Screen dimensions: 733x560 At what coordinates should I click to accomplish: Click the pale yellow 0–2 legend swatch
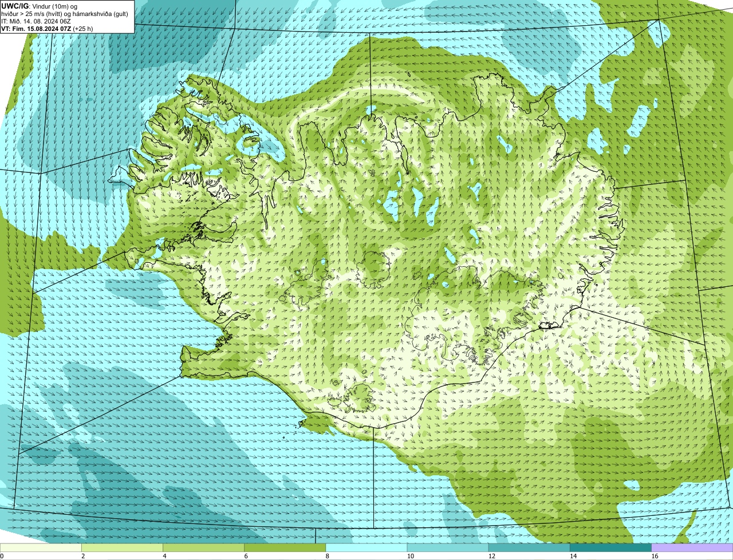pos(41,548)
